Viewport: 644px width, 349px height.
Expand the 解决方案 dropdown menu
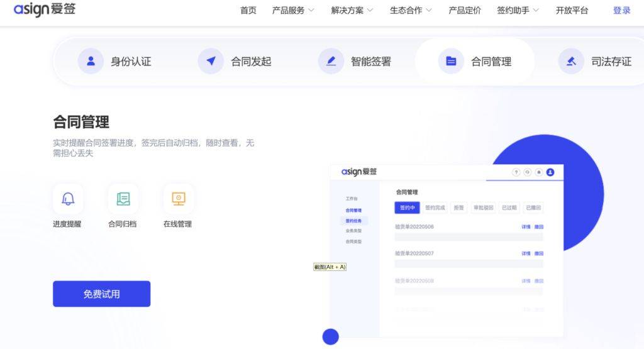click(352, 10)
